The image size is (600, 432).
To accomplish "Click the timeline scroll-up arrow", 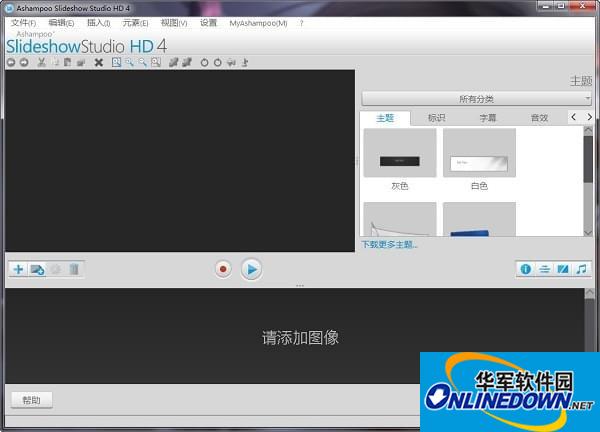I will (x=590, y=293).
